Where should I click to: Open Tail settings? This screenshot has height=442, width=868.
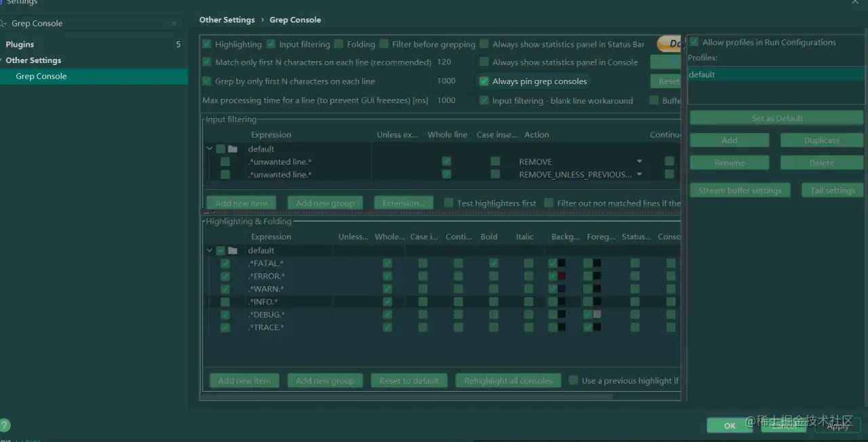pyautogui.click(x=833, y=190)
